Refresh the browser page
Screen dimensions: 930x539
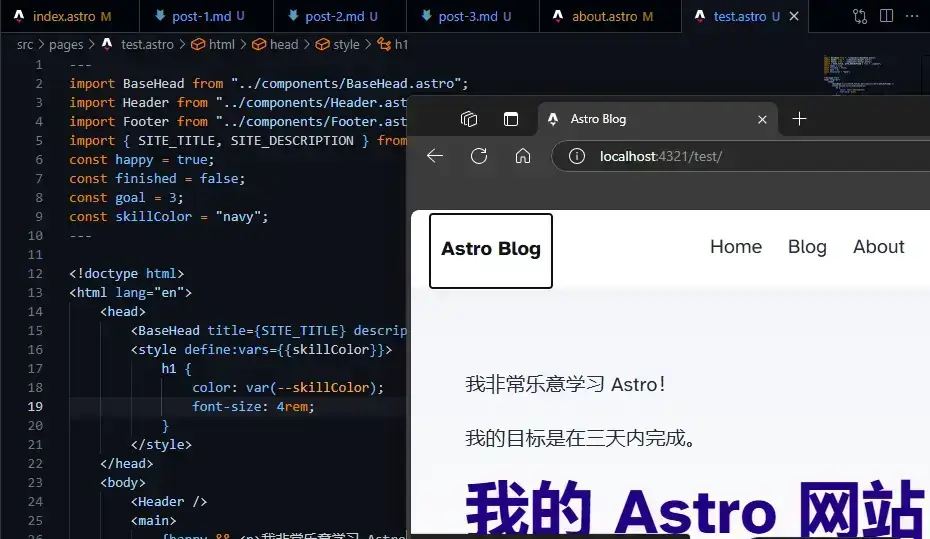(x=479, y=156)
